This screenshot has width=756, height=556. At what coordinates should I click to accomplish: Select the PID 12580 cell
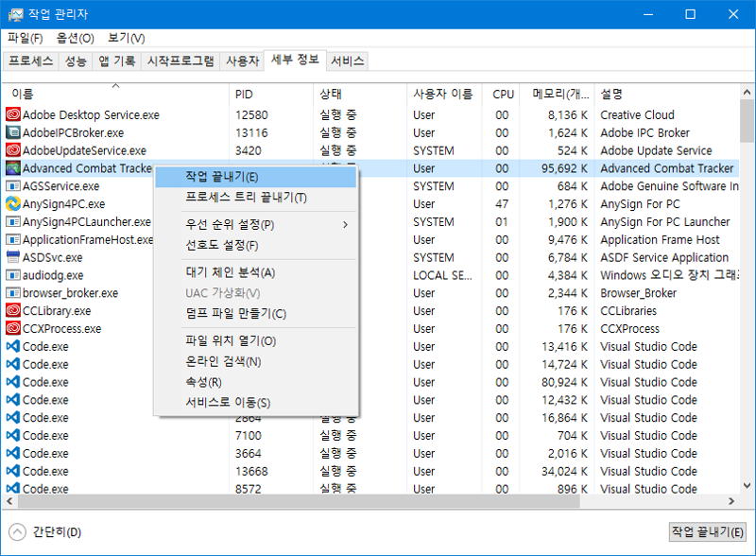[251, 114]
